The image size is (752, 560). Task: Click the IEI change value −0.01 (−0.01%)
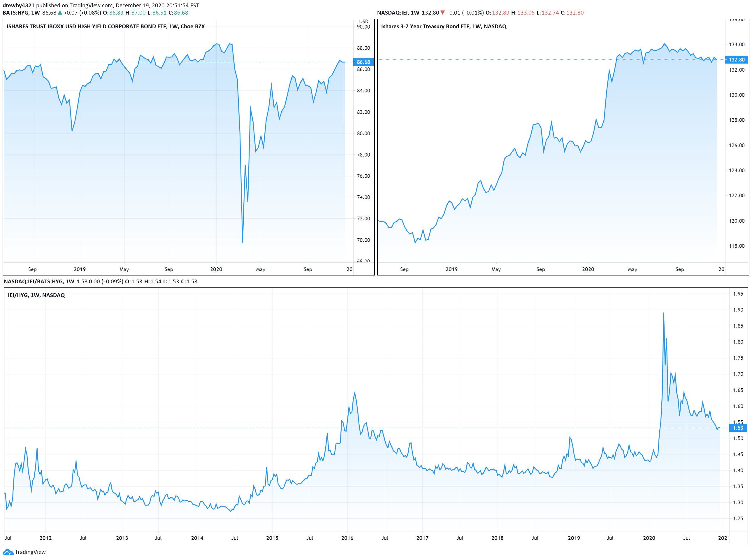tap(465, 13)
